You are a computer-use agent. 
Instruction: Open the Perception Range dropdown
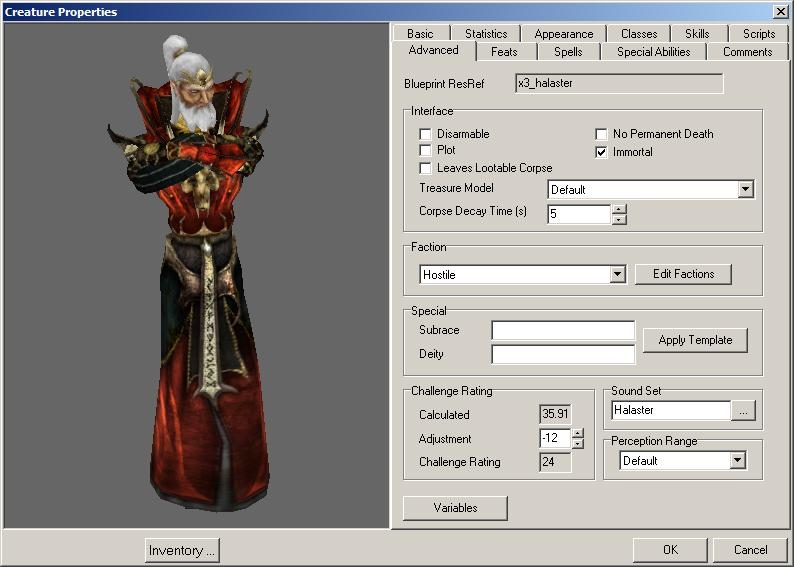point(737,461)
